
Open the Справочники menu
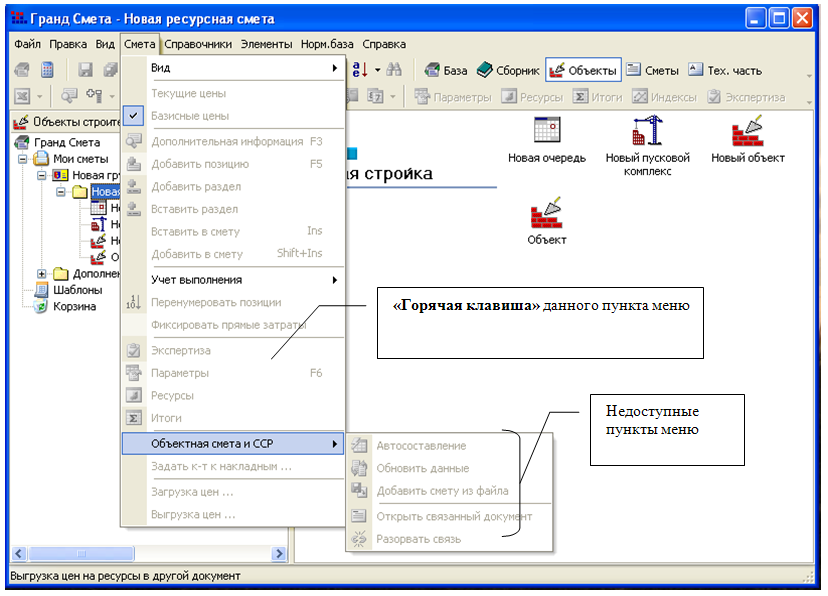coord(198,44)
